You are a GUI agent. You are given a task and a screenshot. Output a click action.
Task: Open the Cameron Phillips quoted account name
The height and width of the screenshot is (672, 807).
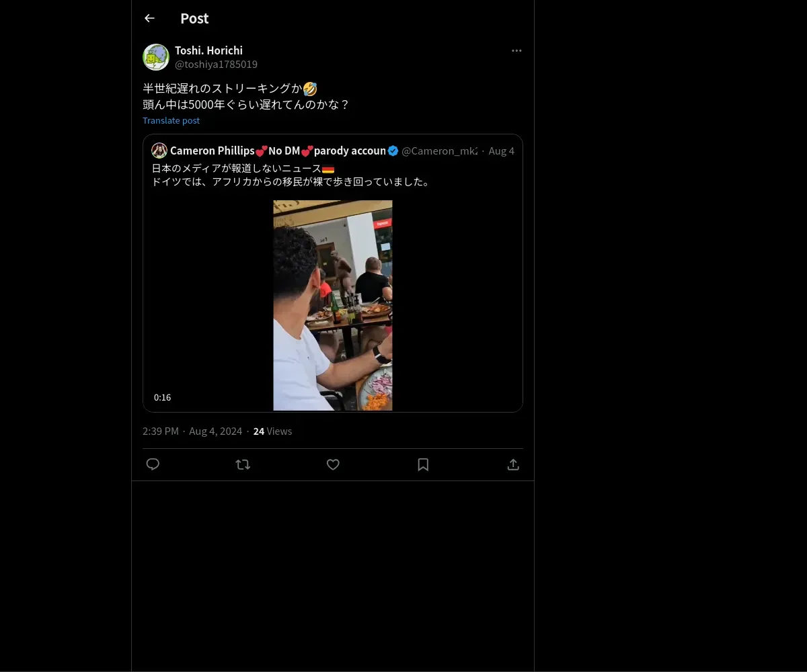278,151
